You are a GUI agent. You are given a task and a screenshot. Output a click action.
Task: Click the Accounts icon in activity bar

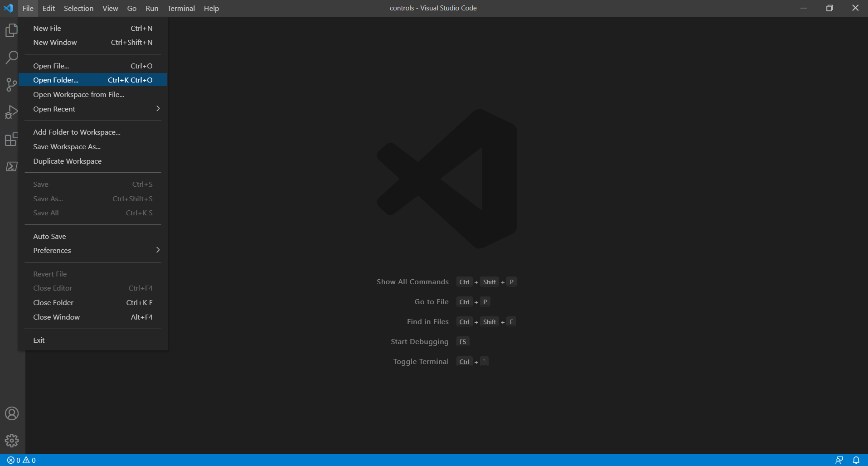tap(11, 413)
